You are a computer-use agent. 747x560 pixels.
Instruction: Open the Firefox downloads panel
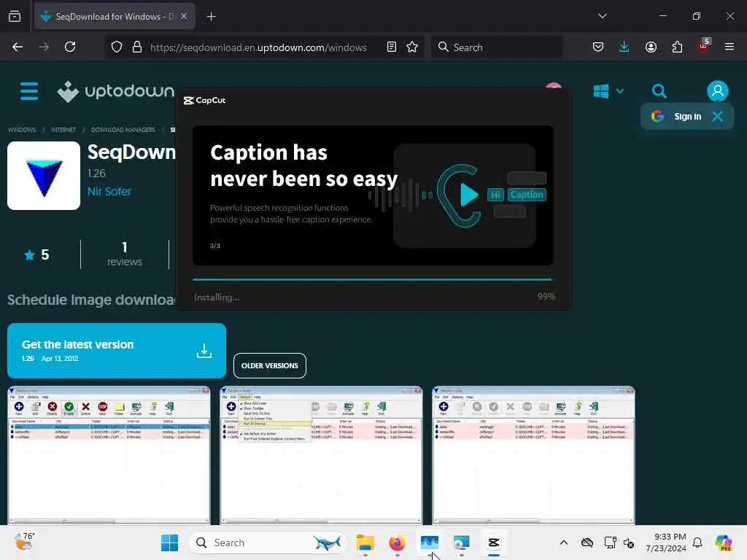pyautogui.click(x=624, y=47)
